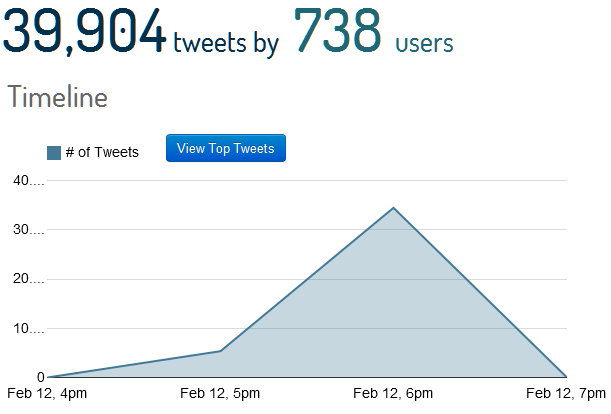Click the starting data point at 4pm
611x414 pixels.
pos(48,377)
